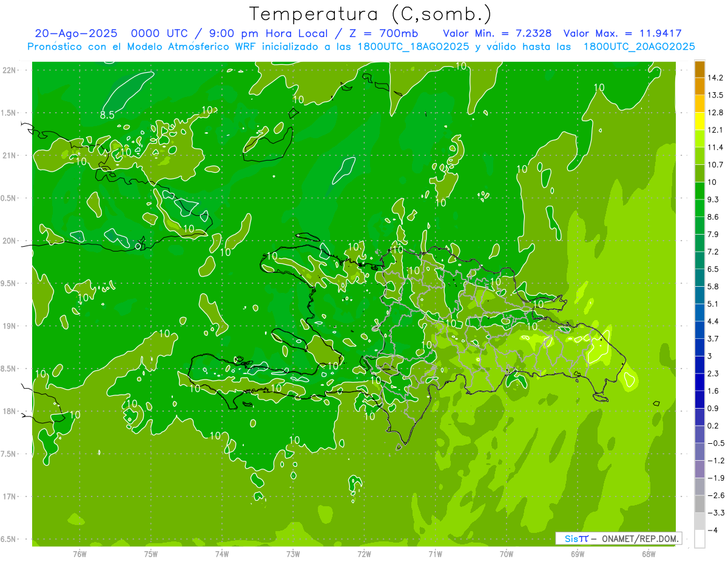Click the "7.9" legend value

[x=713, y=235]
